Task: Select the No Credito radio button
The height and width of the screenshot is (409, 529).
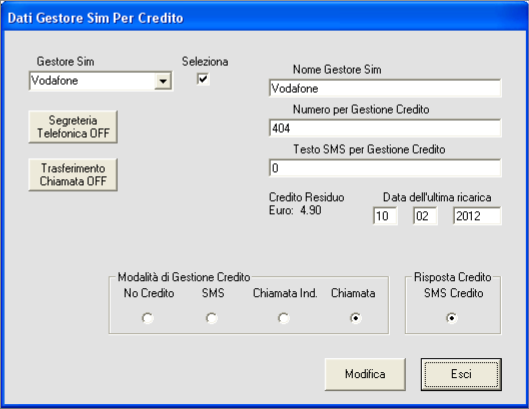Action: tap(148, 318)
